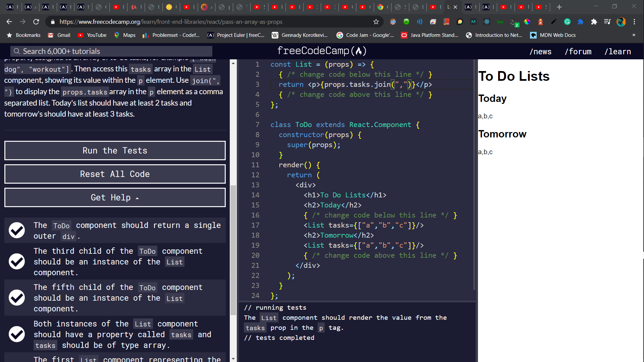Toggle the bookmark star for this page

click(376, 21)
